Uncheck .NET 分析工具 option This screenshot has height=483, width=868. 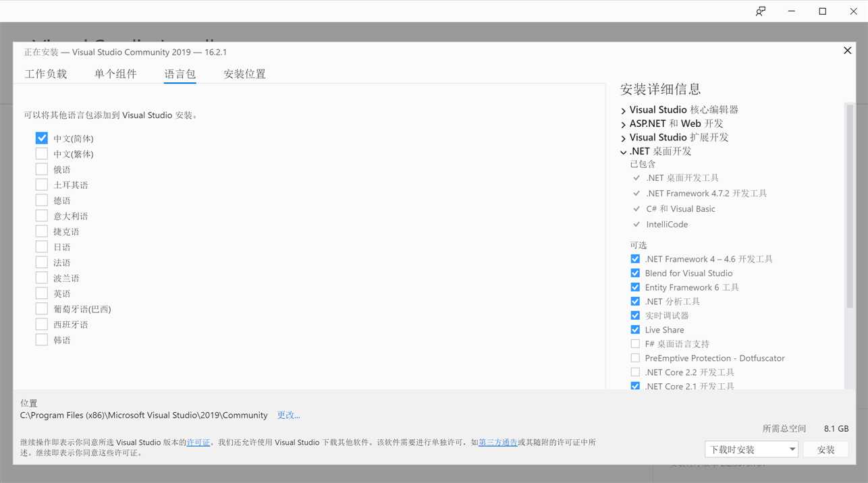(x=635, y=301)
